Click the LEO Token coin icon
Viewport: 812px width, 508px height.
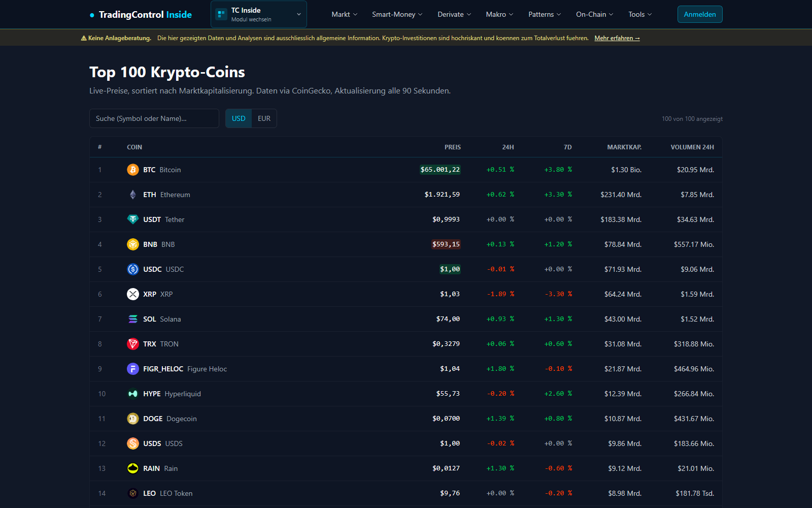pos(133,493)
